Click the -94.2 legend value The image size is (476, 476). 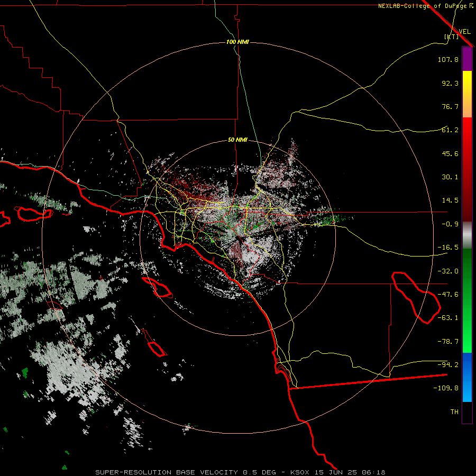pos(448,365)
